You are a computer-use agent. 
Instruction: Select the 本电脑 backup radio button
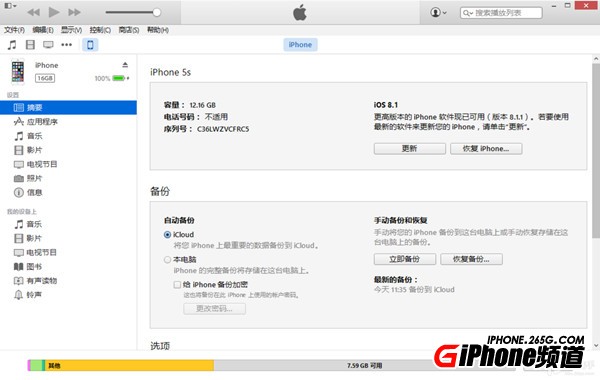click(167, 260)
